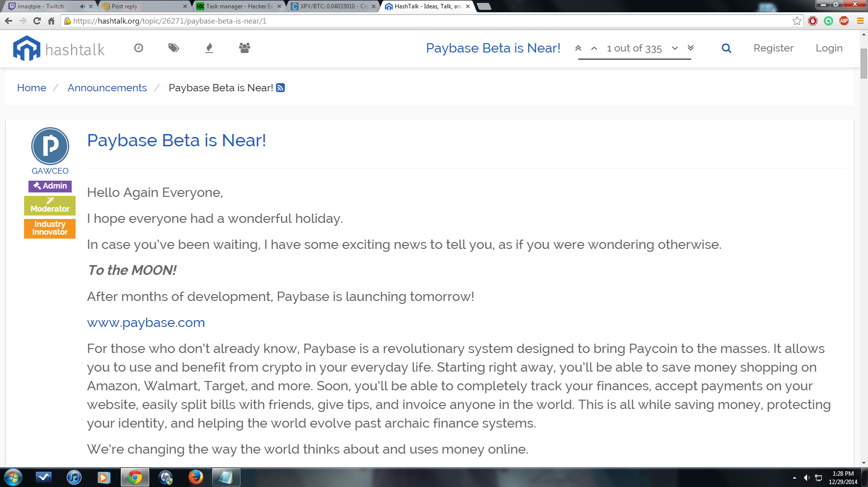
Task: Click the header search magnifier icon
Action: [727, 48]
